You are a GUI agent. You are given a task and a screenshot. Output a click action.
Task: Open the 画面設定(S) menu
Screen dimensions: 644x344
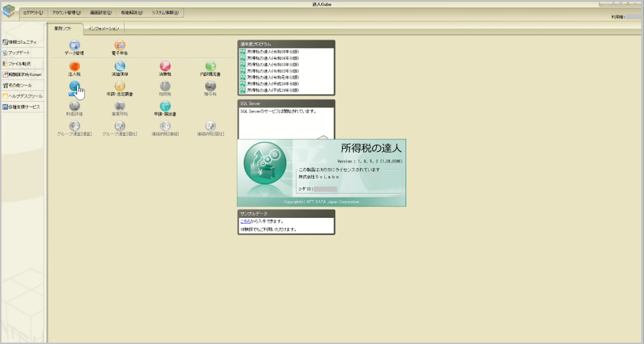[x=101, y=13]
